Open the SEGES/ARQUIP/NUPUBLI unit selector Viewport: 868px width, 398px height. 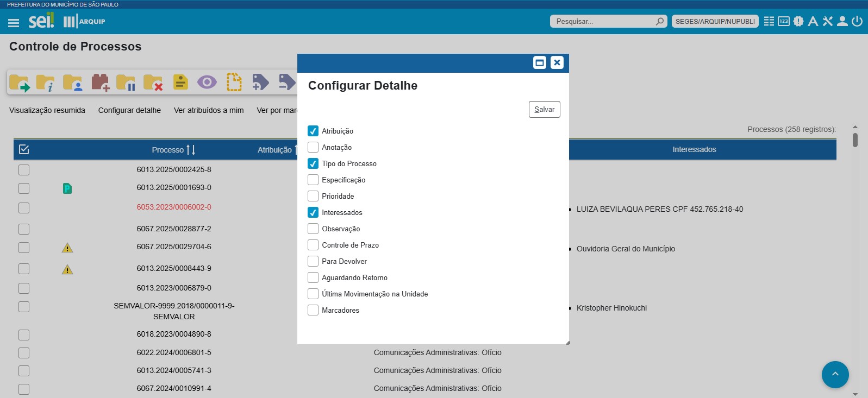click(715, 21)
